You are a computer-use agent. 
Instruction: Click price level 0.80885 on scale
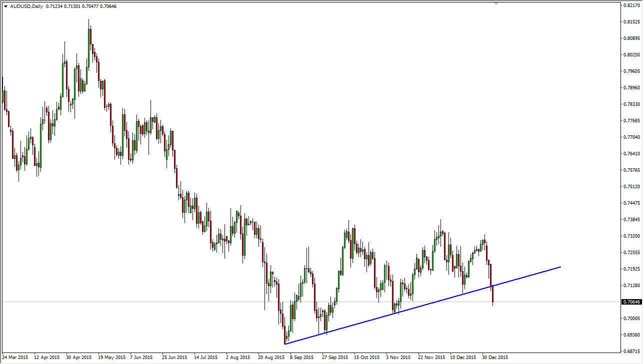tap(632, 38)
